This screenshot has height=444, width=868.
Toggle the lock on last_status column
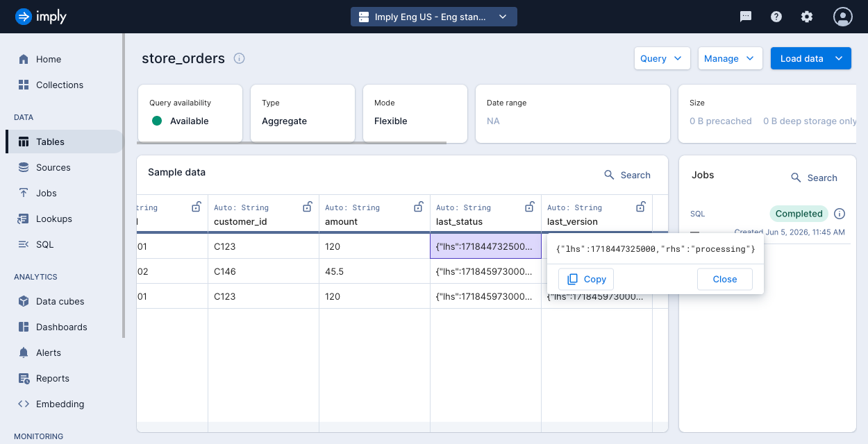click(530, 207)
